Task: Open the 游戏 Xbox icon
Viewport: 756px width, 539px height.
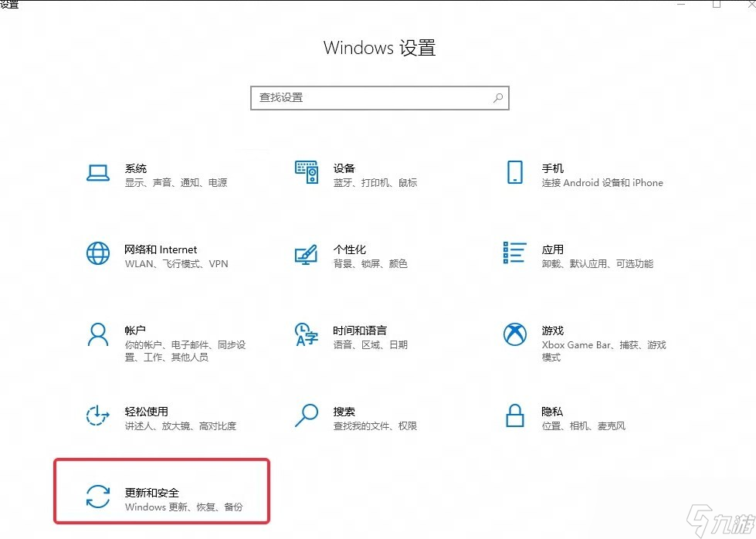Action: click(x=515, y=334)
